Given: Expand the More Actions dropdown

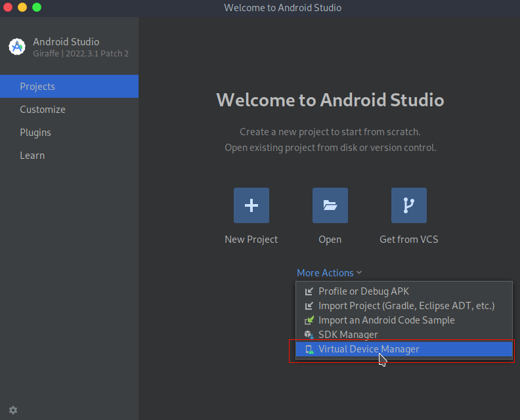Looking at the screenshot, I should coord(329,273).
